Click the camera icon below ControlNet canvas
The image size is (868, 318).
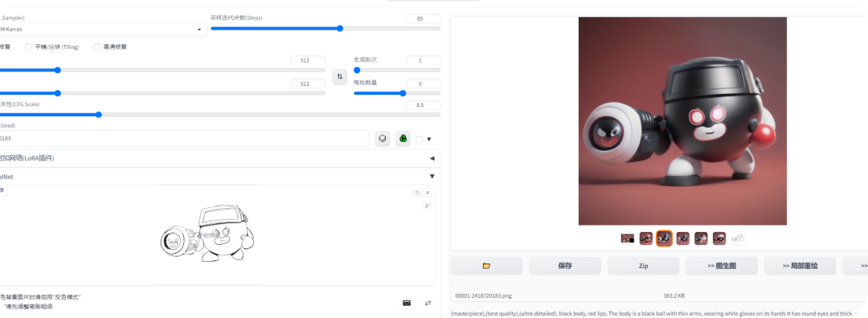[x=407, y=303]
